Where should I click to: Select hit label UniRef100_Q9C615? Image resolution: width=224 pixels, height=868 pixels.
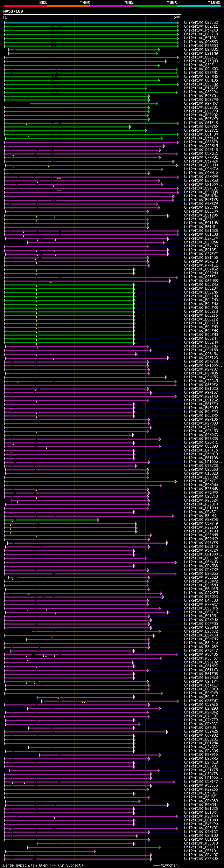(x=201, y=146)
